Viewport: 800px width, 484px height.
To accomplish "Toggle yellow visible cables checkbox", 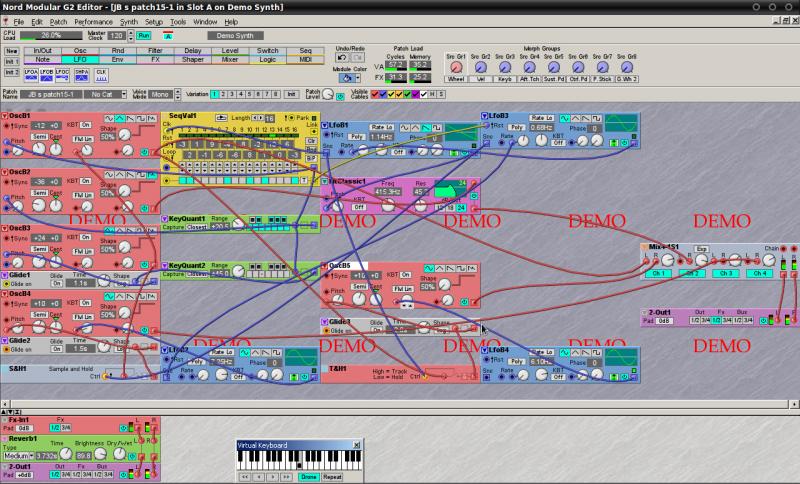I will (x=391, y=94).
